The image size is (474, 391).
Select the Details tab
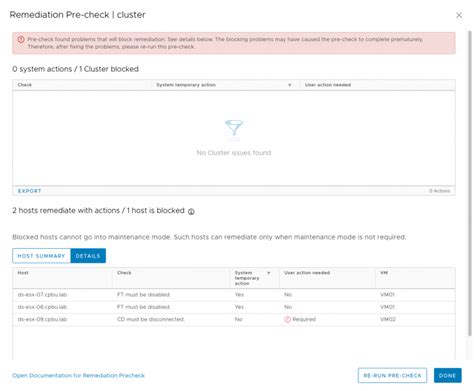[x=88, y=256]
